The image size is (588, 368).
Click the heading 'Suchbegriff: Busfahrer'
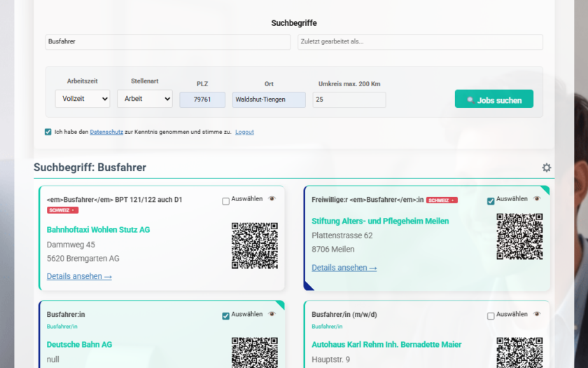pyautogui.click(x=90, y=168)
